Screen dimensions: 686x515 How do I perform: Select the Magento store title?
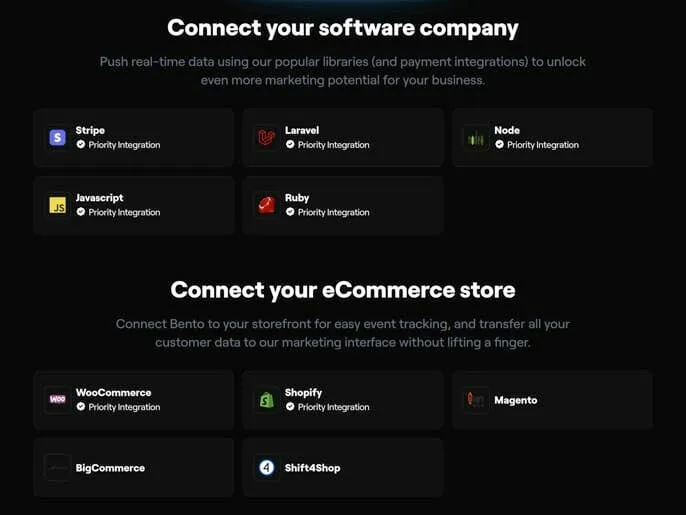pyautogui.click(x=516, y=400)
